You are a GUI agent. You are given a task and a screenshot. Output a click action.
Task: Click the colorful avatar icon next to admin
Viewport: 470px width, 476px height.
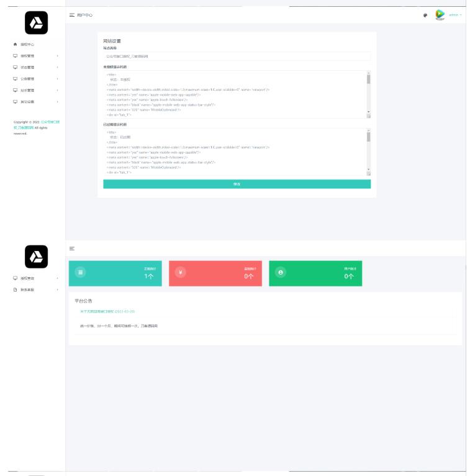pyautogui.click(x=440, y=15)
